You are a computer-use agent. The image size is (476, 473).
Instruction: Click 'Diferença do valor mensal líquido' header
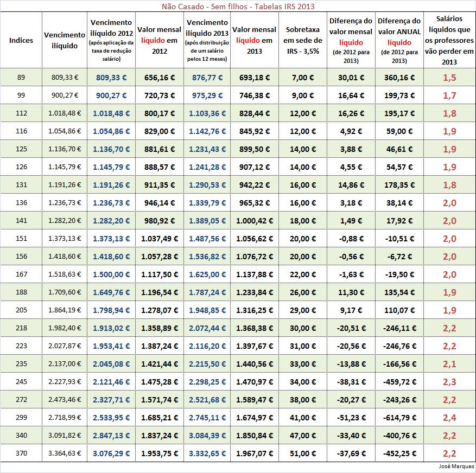coord(351,40)
